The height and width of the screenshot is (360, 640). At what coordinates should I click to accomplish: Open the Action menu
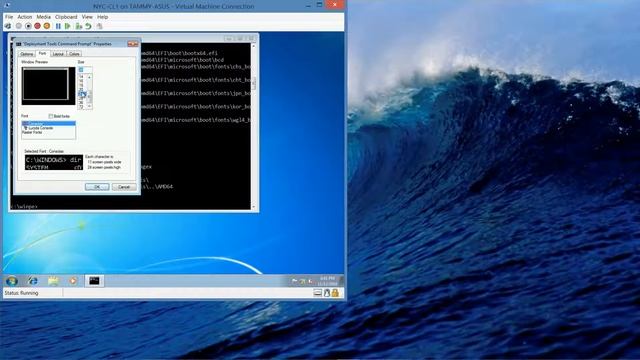tap(24, 17)
